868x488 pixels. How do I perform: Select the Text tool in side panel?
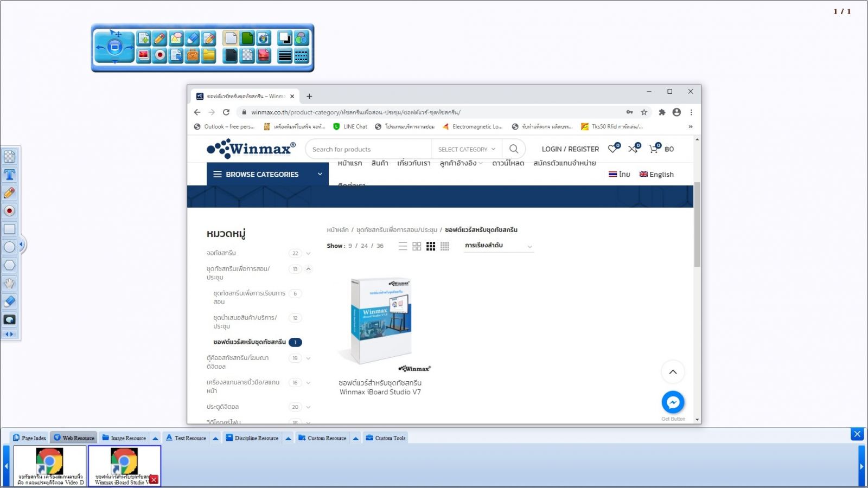(10, 175)
